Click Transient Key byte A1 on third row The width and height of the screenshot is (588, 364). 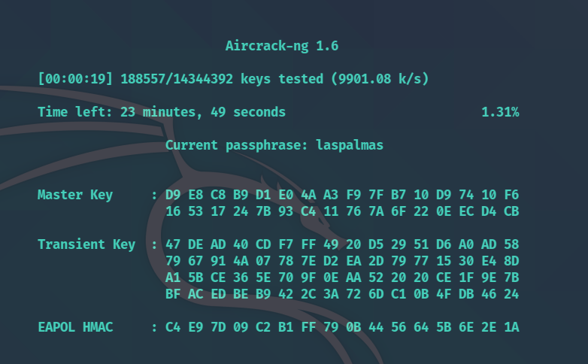(x=173, y=278)
